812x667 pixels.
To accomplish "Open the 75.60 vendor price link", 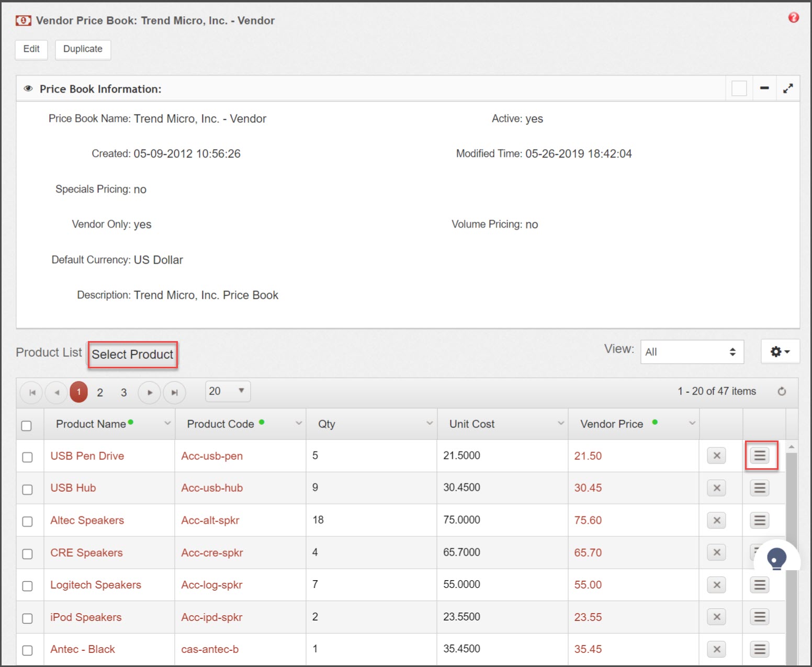I will 588,521.
